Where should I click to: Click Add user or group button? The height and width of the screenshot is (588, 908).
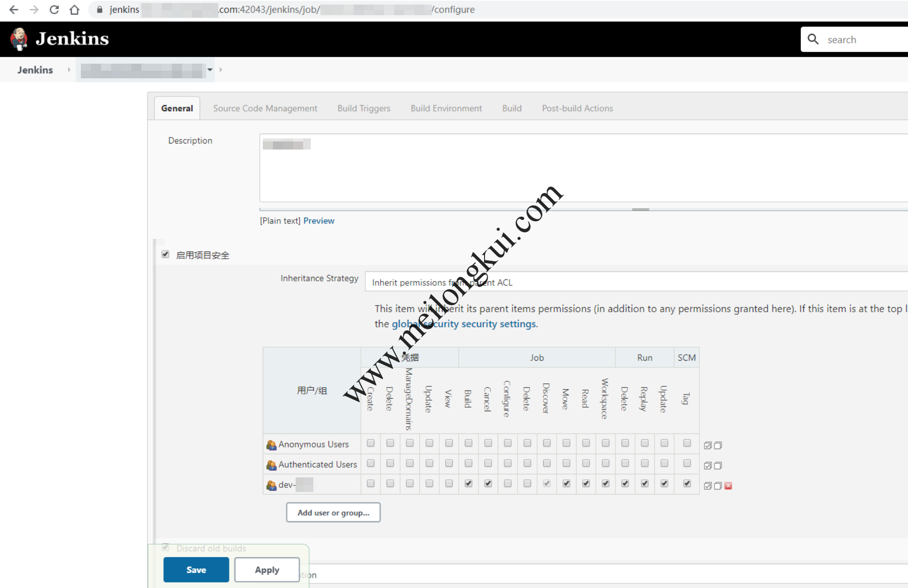(333, 513)
